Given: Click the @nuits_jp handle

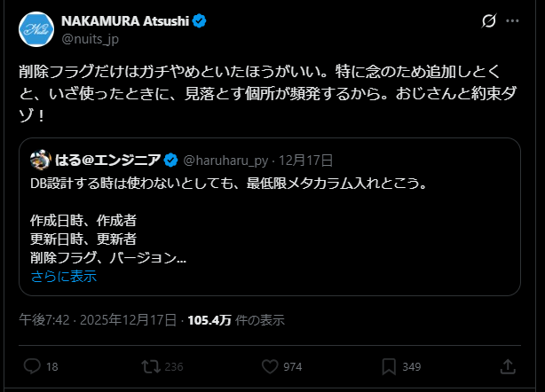Looking at the screenshot, I should click(89, 38).
